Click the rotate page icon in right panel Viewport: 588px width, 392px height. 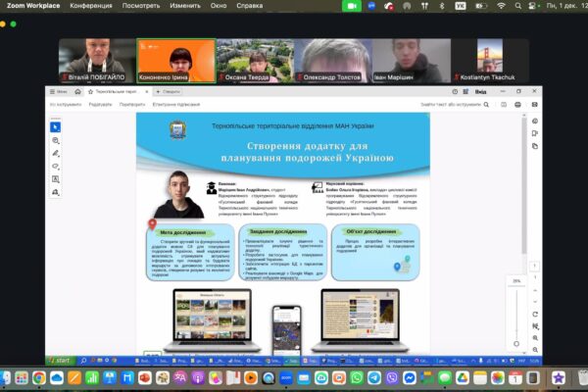pyautogui.click(x=534, y=313)
